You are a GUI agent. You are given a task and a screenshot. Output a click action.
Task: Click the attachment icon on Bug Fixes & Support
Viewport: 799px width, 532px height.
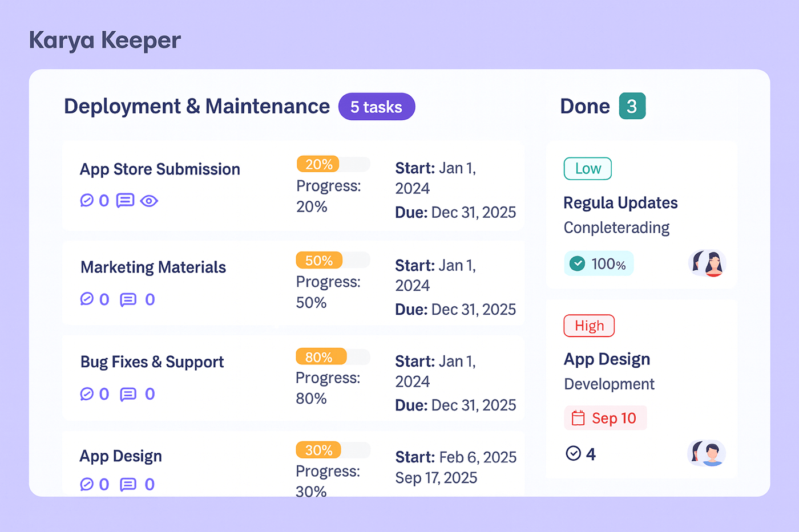87,393
